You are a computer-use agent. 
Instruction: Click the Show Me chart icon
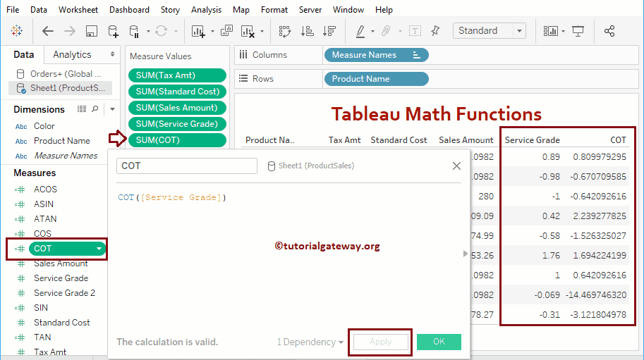550,31
